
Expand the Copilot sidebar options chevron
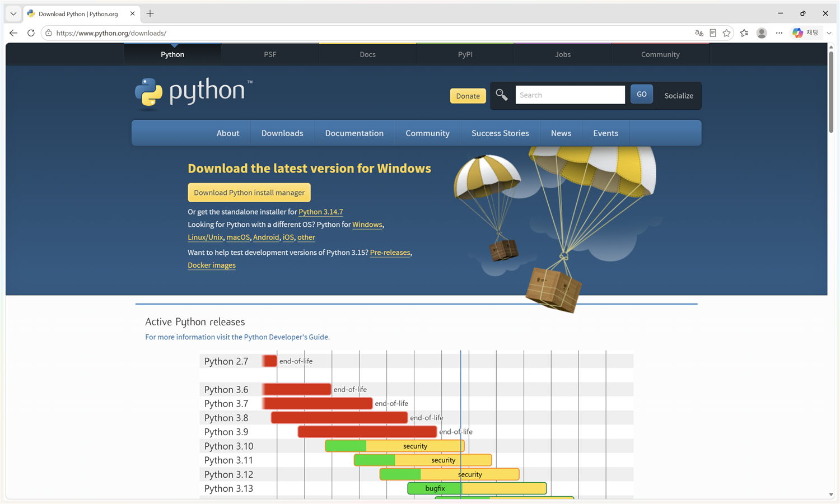pyautogui.click(x=829, y=33)
